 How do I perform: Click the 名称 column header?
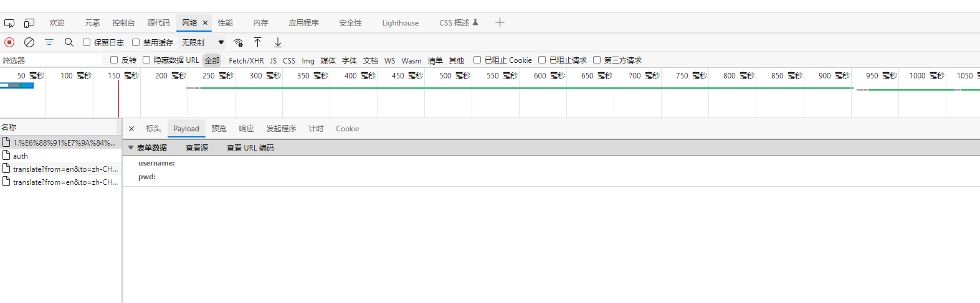point(60,127)
